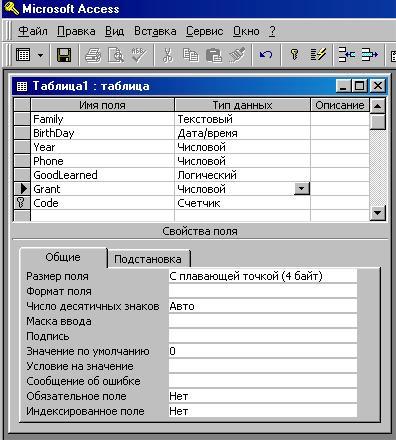Switch to the Подстановка tab

click(x=148, y=259)
